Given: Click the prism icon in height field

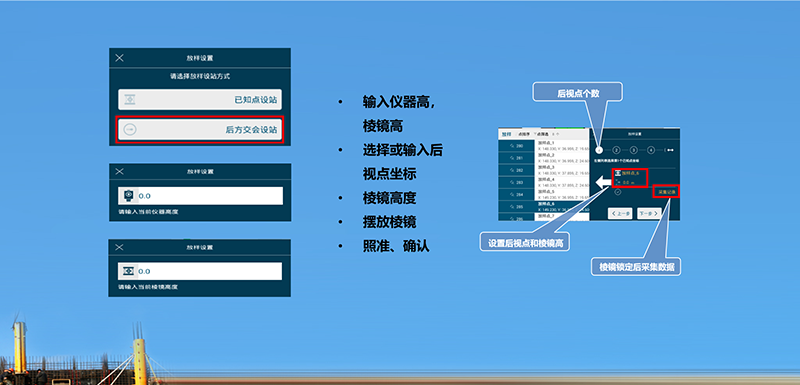Looking at the screenshot, I should click(128, 271).
